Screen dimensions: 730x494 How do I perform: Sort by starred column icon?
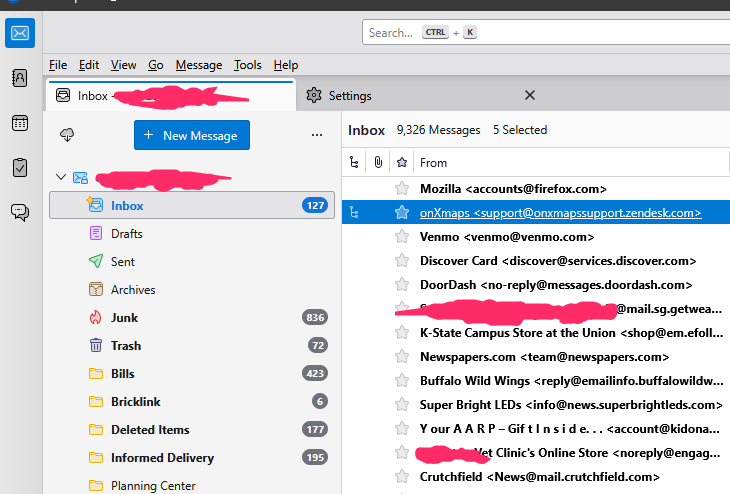402,162
